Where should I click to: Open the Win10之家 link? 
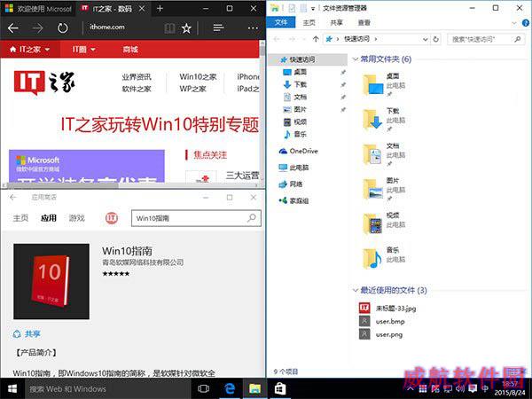[198, 76]
